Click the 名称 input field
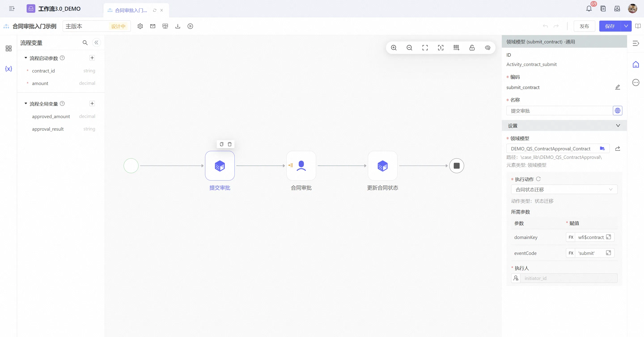Screen dimensions: 644x337 (x=559, y=111)
